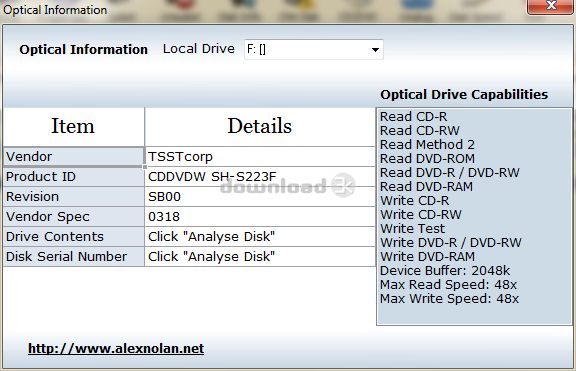Open the alexnolan.net website link

pos(116,348)
